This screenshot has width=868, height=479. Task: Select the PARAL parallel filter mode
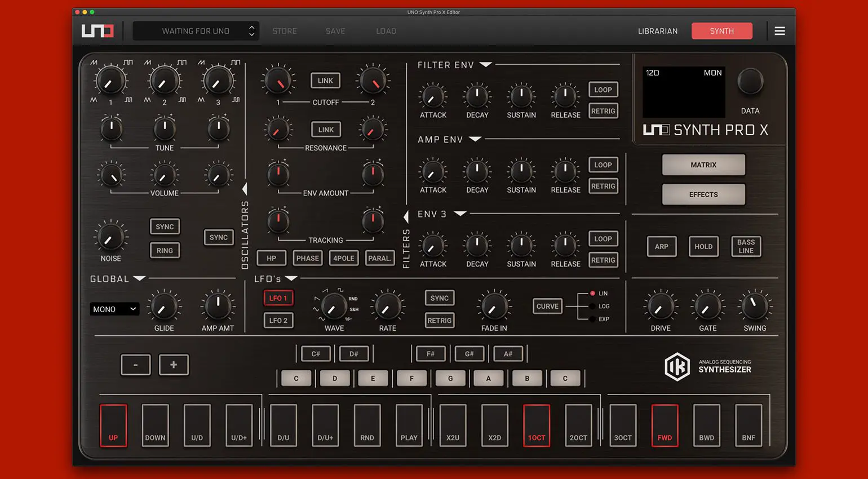click(x=380, y=258)
